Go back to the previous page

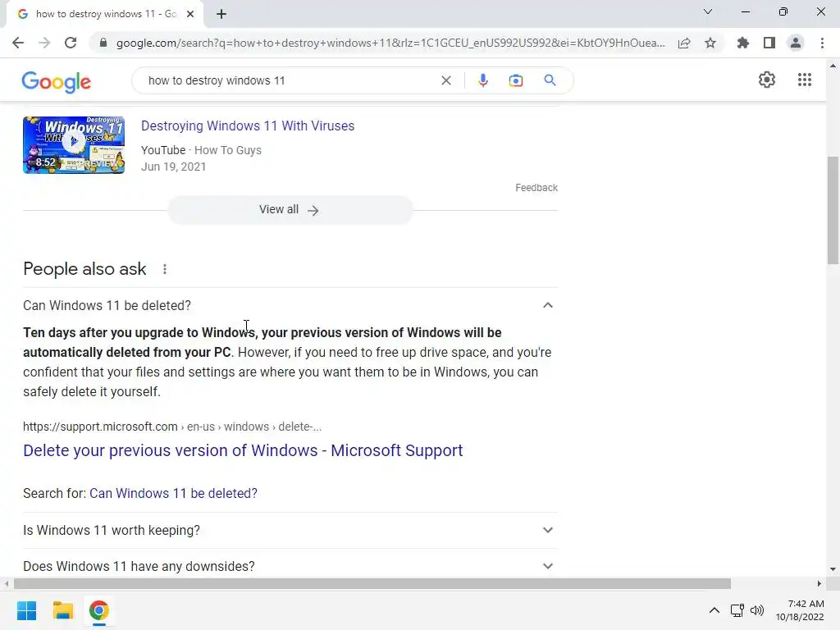18,43
